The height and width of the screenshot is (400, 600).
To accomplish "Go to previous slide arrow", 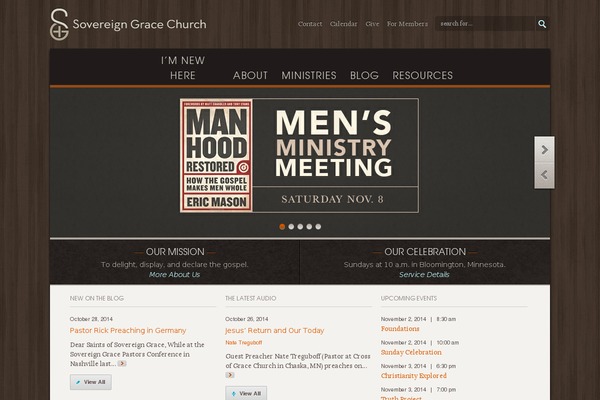I will point(545,175).
